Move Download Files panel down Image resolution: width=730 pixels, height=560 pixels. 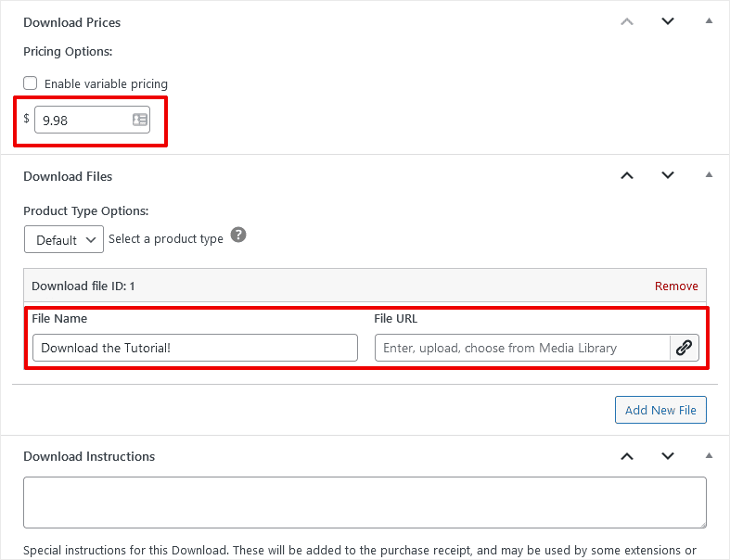point(668,175)
